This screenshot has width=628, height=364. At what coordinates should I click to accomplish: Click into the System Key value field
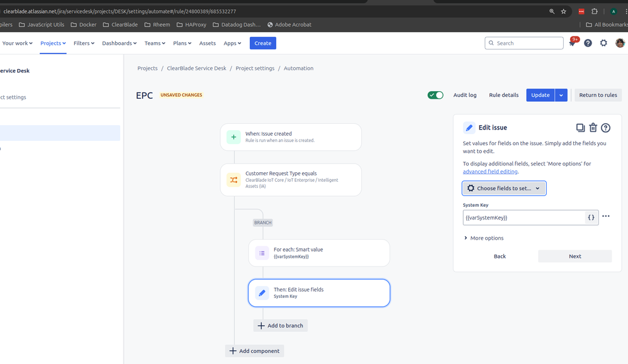coord(524,218)
